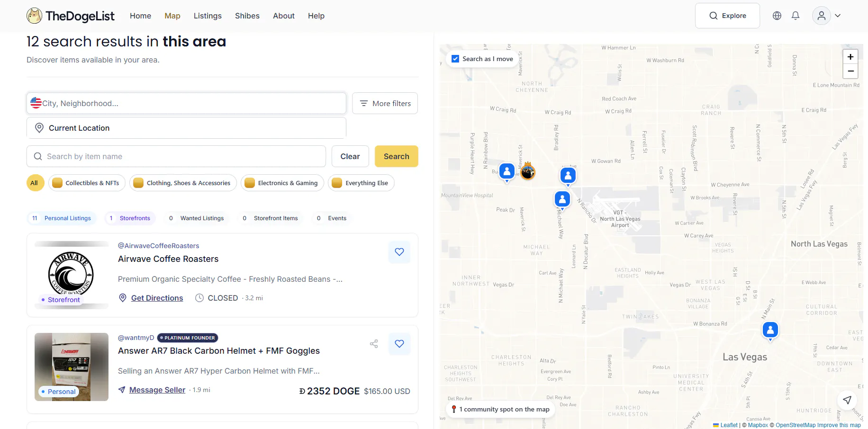Image resolution: width=868 pixels, height=429 pixels.
Task: Open the Airwave Coffee Roasters listing title
Action: point(168,259)
